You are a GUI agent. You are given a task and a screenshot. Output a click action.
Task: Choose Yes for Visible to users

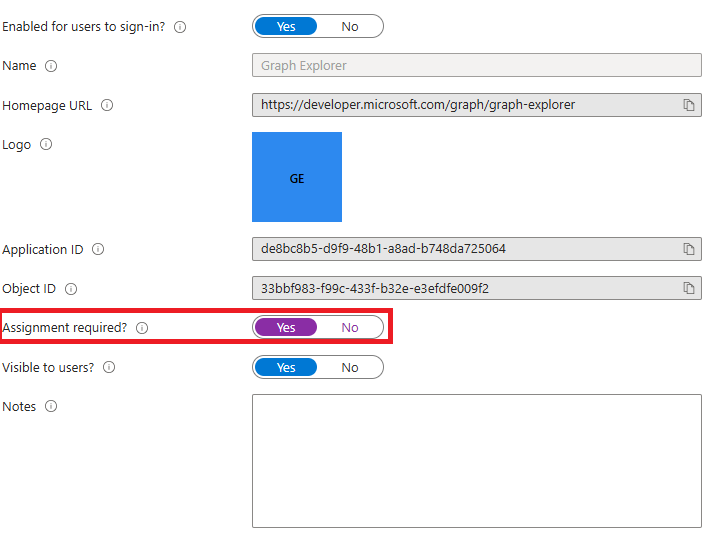coord(286,367)
